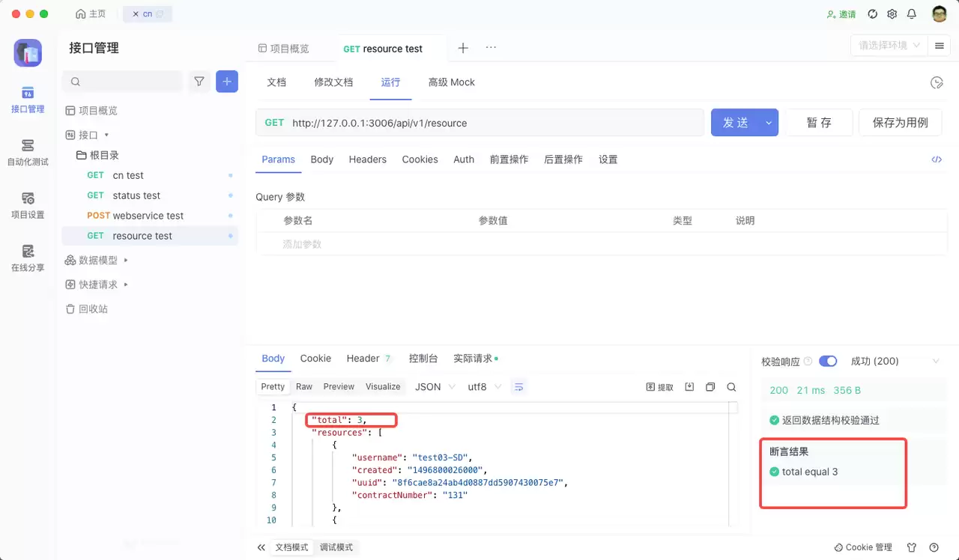Open the help question mark icon
The image size is (959, 560).
coord(934,547)
